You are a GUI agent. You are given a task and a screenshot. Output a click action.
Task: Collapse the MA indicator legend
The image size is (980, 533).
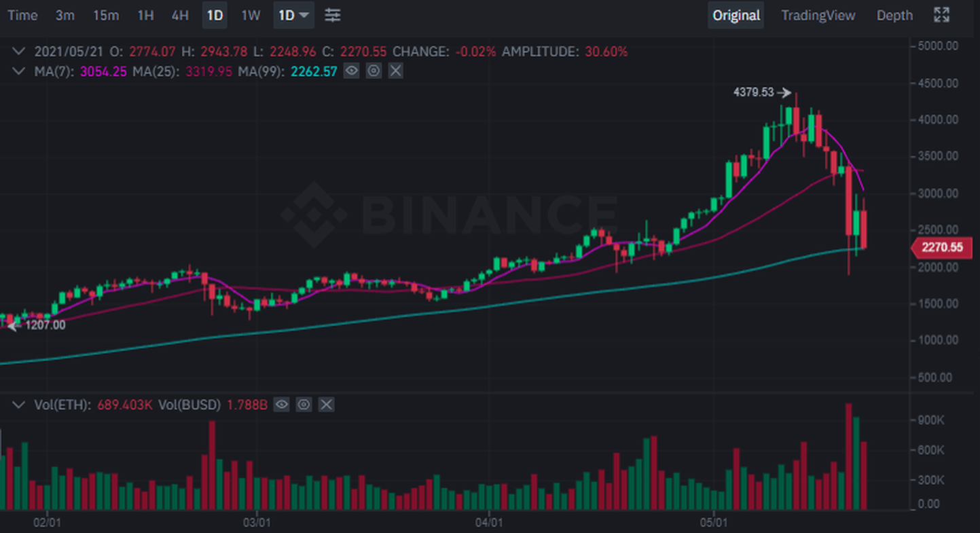click(19, 71)
